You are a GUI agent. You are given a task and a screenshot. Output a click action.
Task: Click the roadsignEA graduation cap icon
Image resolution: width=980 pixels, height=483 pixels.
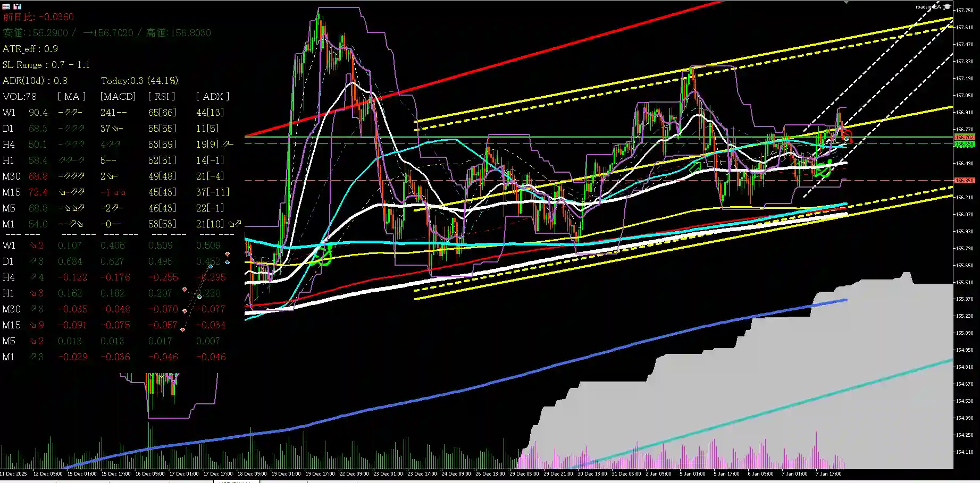pyautogui.click(x=947, y=7)
